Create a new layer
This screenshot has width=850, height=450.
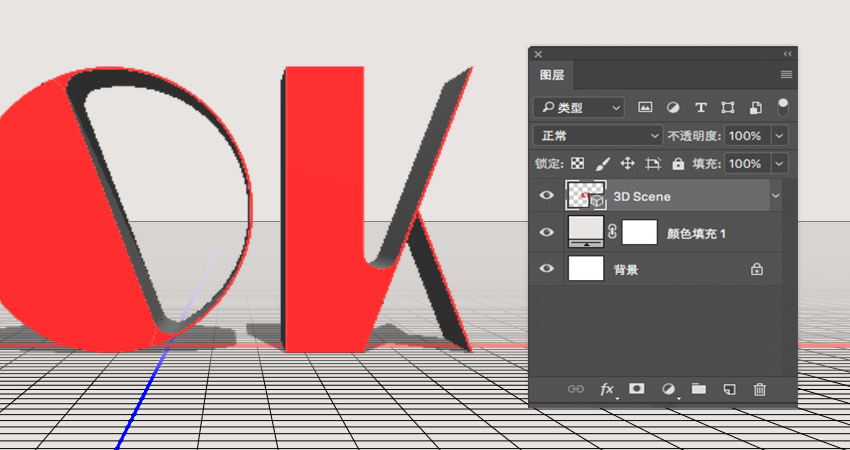tap(729, 389)
